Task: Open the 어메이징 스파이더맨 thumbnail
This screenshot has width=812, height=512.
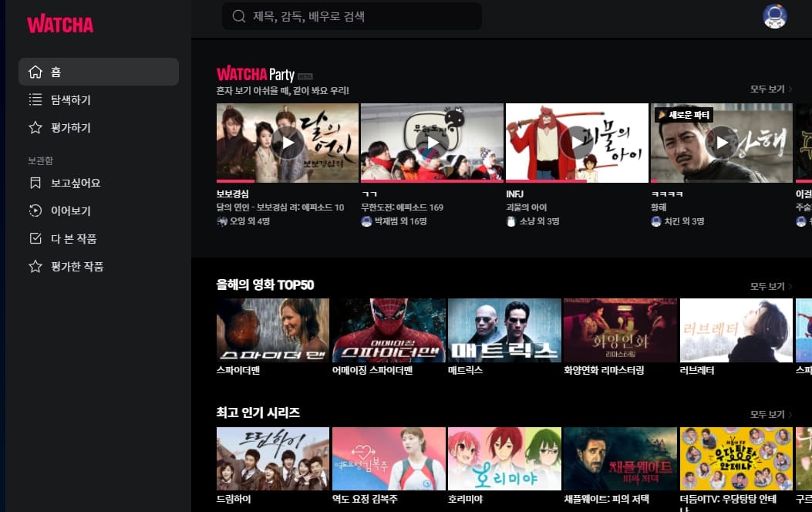Action: click(389, 330)
